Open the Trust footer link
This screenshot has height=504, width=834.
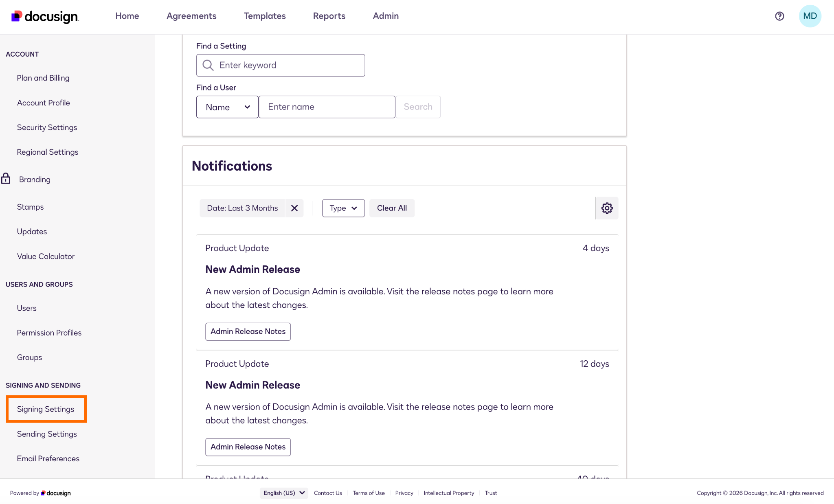[x=491, y=493]
